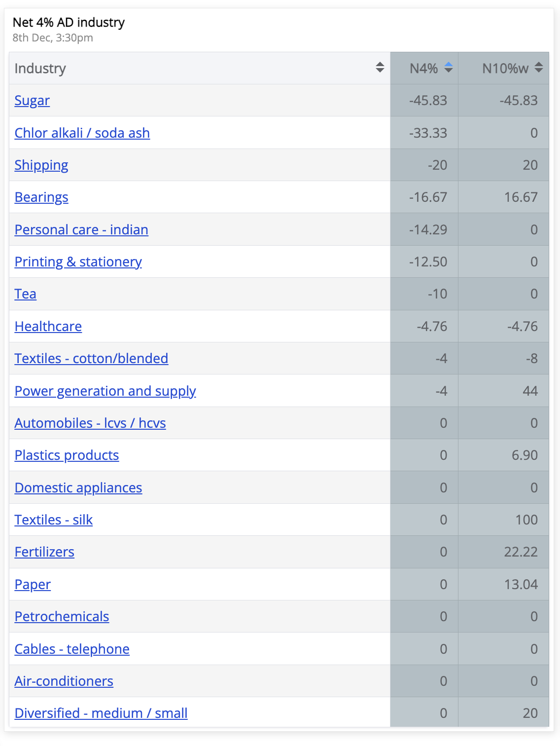This screenshot has height=746, width=560.
Task: Open Diversified - medium / small link
Action: point(101,713)
